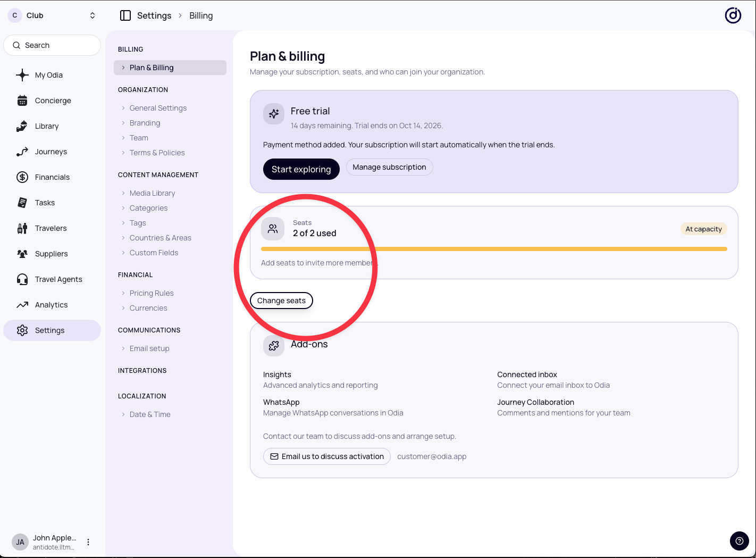Open the Categories settings item
The width and height of the screenshot is (756, 558).
point(148,208)
